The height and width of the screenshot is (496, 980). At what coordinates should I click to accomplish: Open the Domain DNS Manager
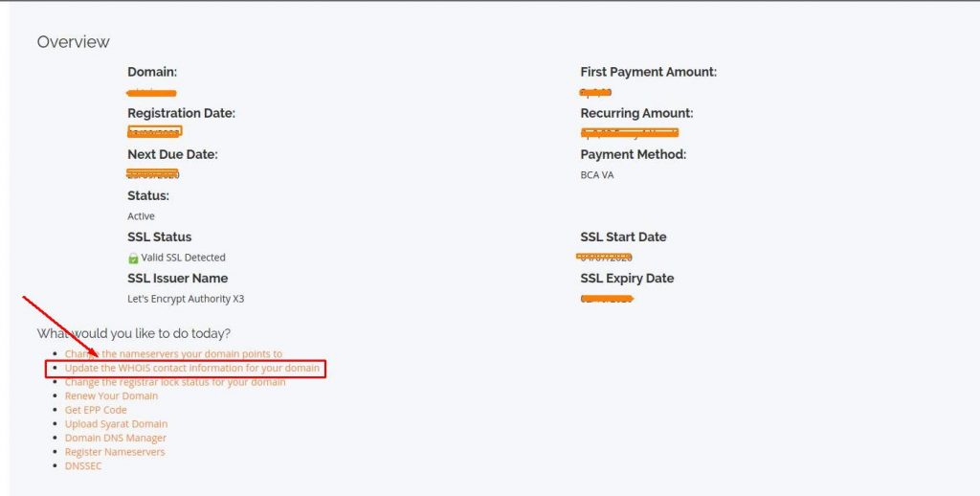(x=115, y=438)
